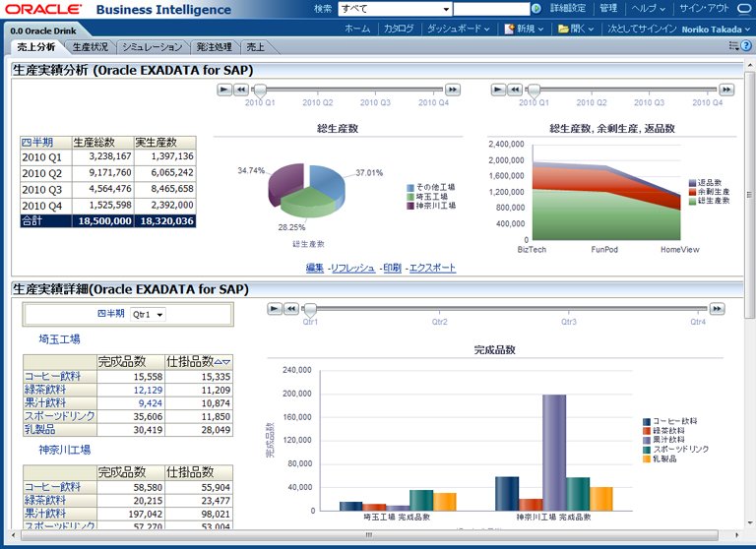Switch to the 売上分析 tab
The width and height of the screenshot is (756, 549).
(x=36, y=47)
